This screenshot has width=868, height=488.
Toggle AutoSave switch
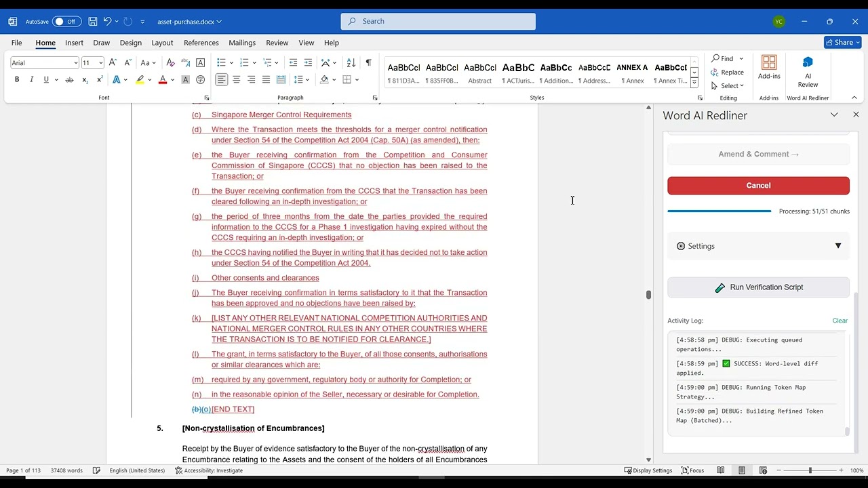66,22
